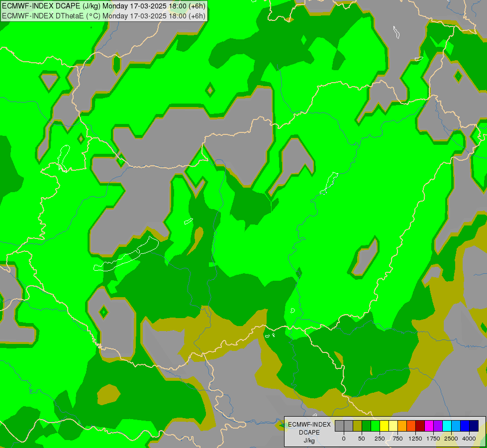Image resolution: width=487 pixels, height=448 pixels.
Task: Click the dark red legend swatch
Action: tap(420, 426)
